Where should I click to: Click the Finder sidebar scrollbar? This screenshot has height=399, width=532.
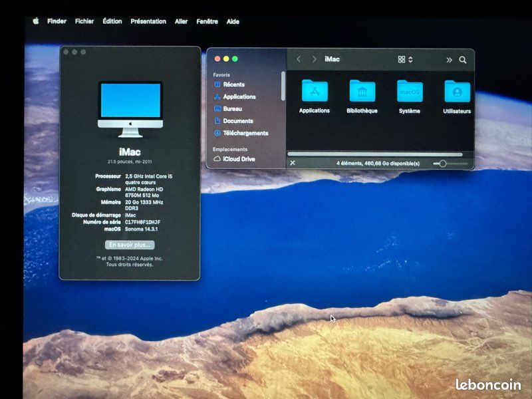283,86
